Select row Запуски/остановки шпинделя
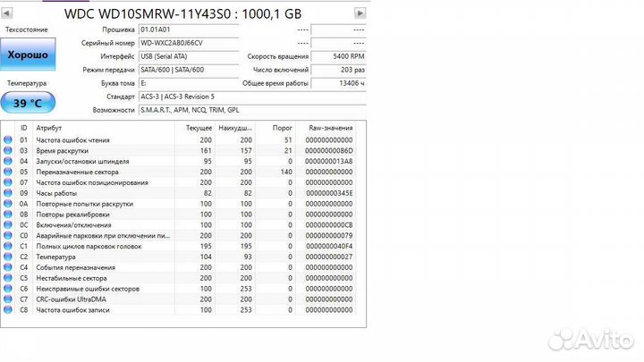 click(179, 161)
